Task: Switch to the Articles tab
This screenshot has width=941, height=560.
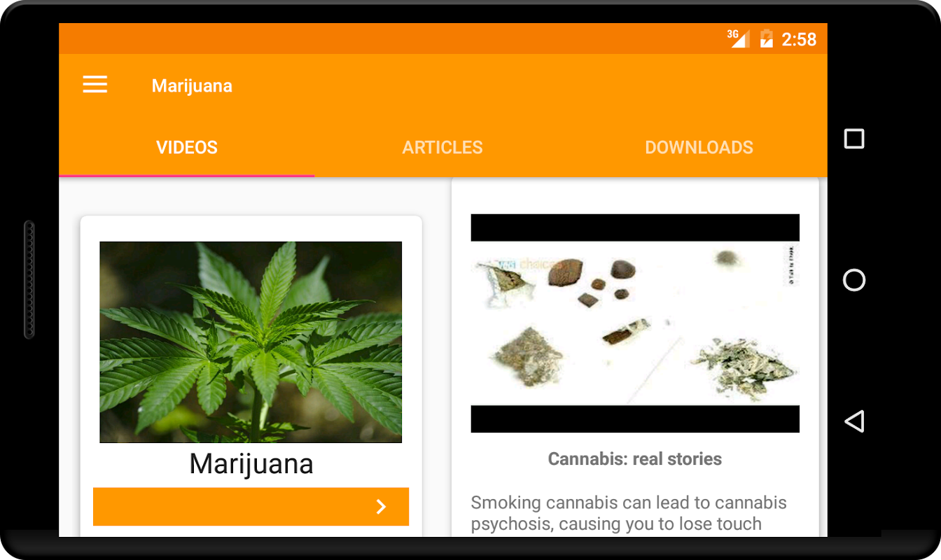Action: 442,147
